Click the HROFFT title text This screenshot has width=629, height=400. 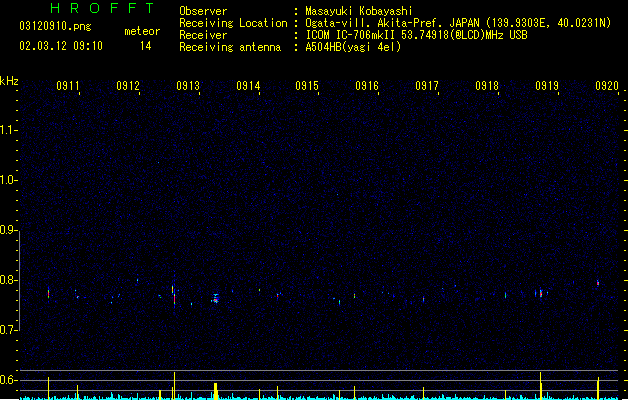coord(102,8)
